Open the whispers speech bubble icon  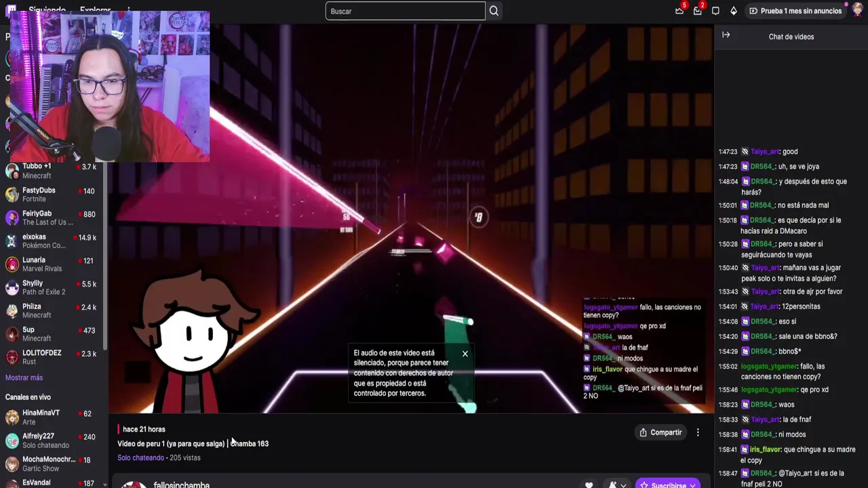715,11
